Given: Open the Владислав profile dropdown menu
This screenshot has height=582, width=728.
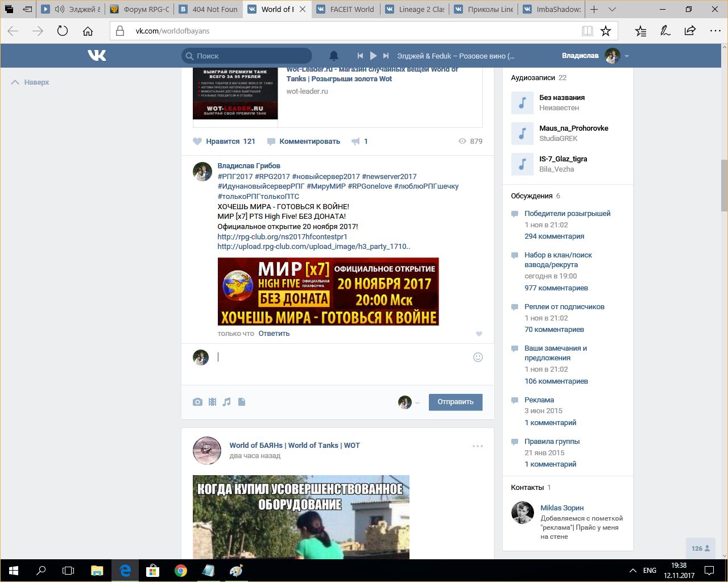Looking at the screenshot, I should [595, 56].
